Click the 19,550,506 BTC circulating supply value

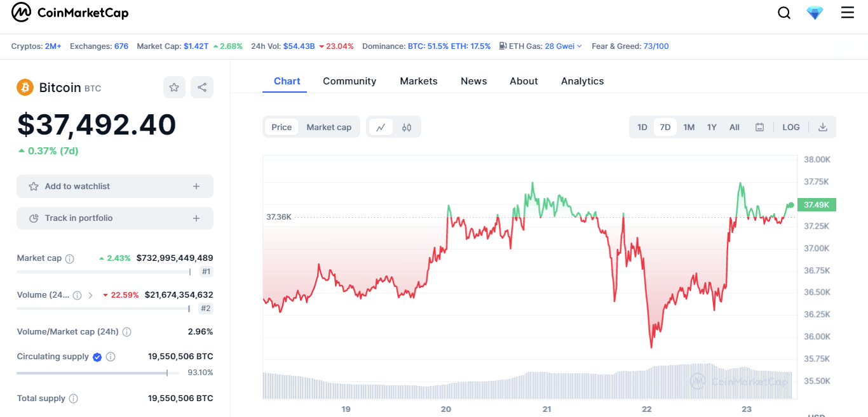click(x=180, y=357)
